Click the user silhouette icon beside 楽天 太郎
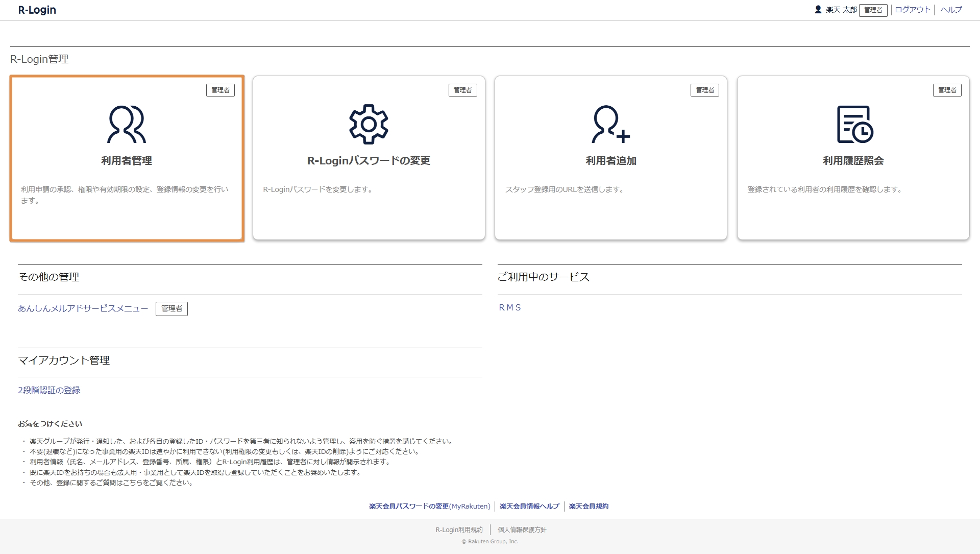The image size is (980, 554). (818, 10)
